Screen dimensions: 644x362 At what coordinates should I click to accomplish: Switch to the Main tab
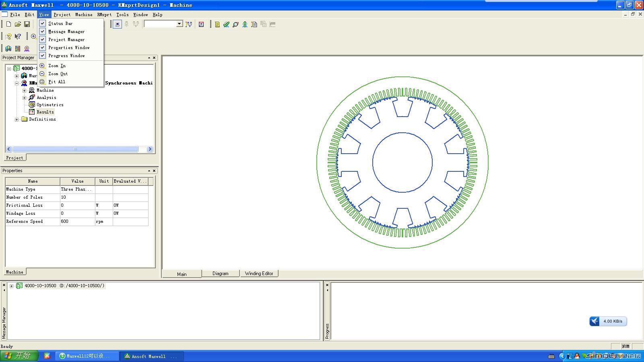(182, 274)
